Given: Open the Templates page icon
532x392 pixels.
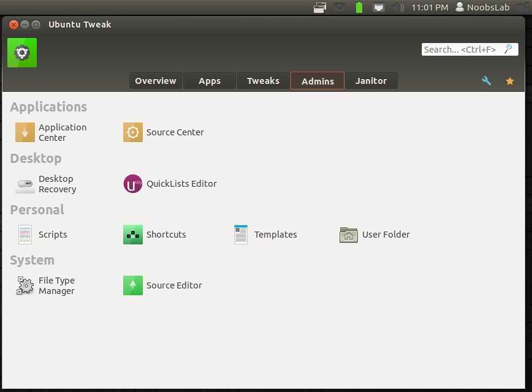Looking at the screenshot, I should pos(241,235).
